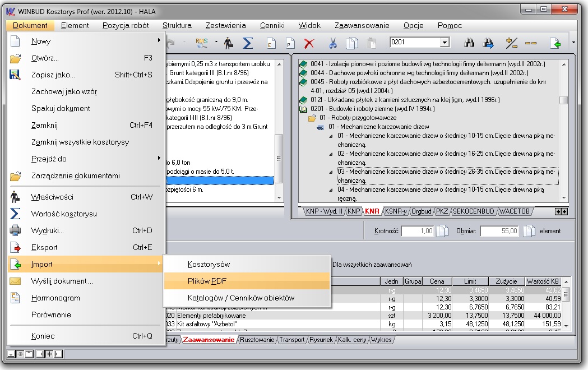588x370 pixels.
Task: Collapse the 01 - Roboty przygotowawcze folder
Action: coord(312,118)
